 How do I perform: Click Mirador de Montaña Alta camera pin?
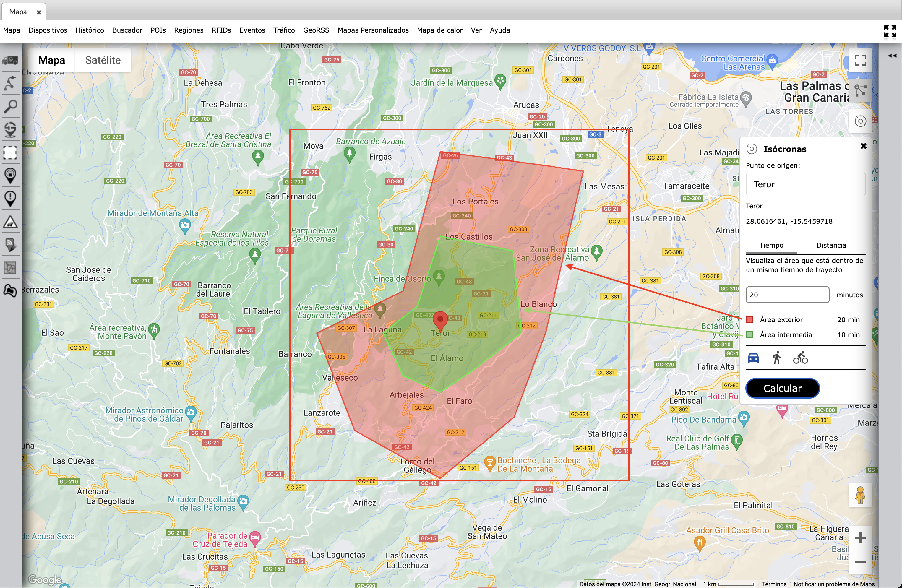[x=185, y=226]
